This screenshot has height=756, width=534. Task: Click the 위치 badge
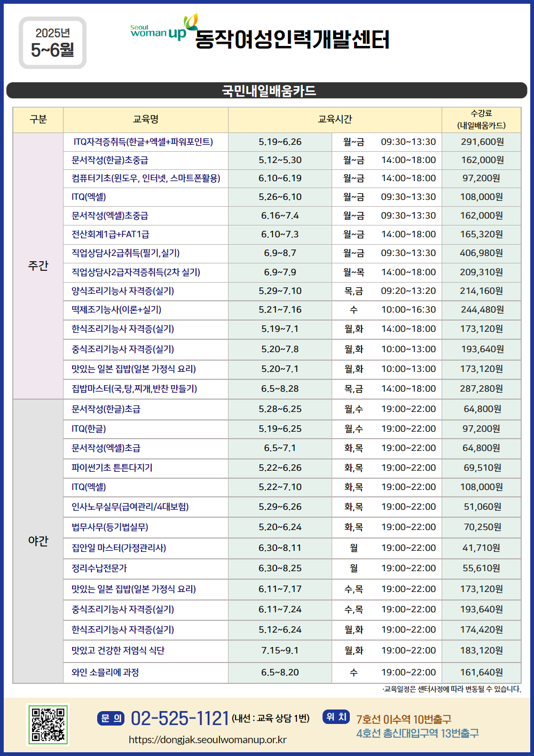pyautogui.click(x=336, y=716)
